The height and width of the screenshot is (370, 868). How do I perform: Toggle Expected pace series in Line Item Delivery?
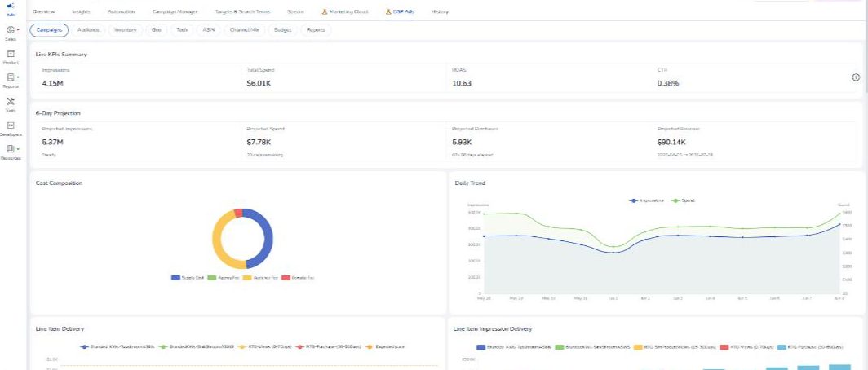(x=385, y=346)
